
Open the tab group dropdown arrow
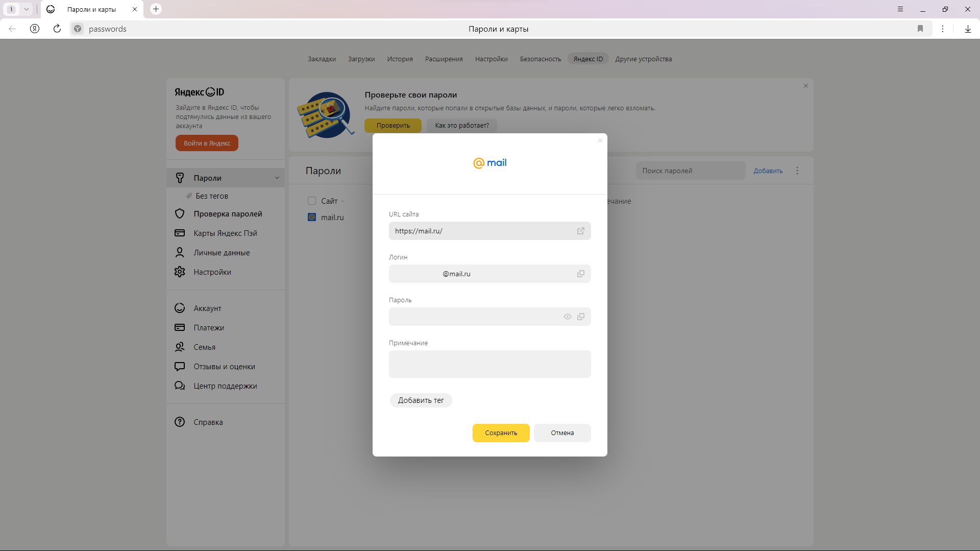(x=26, y=9)
